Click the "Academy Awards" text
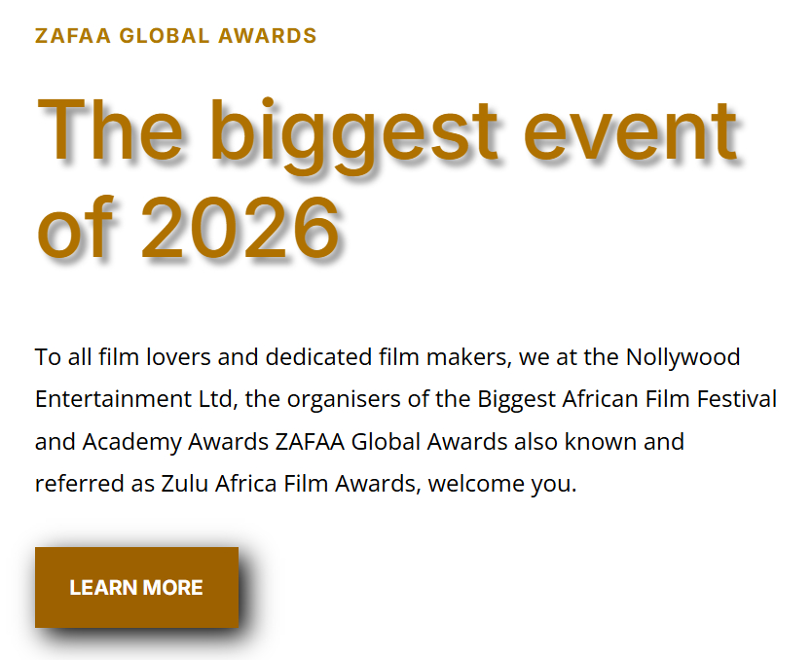 (x=176, y=442)
